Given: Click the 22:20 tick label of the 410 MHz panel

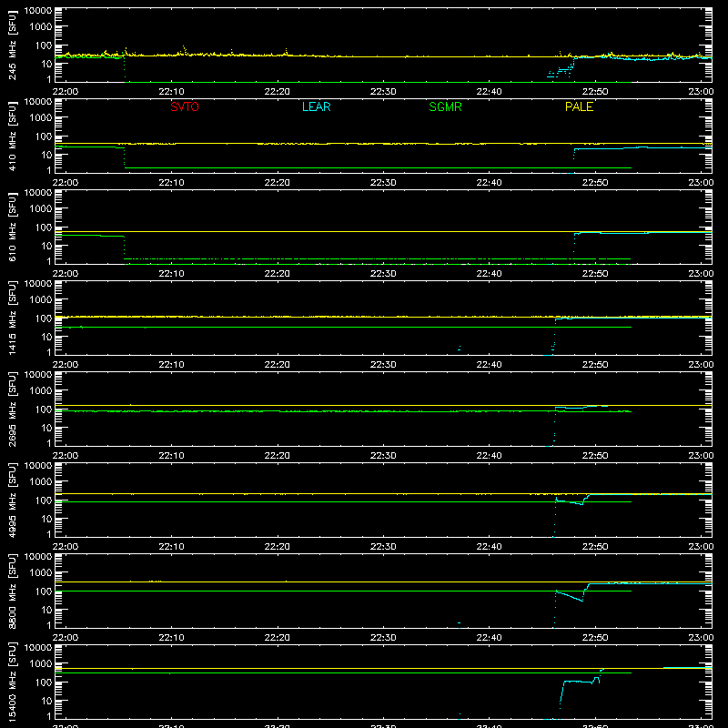Looking at the screenshot, I should pyautogui.click(x=278, y=183).
